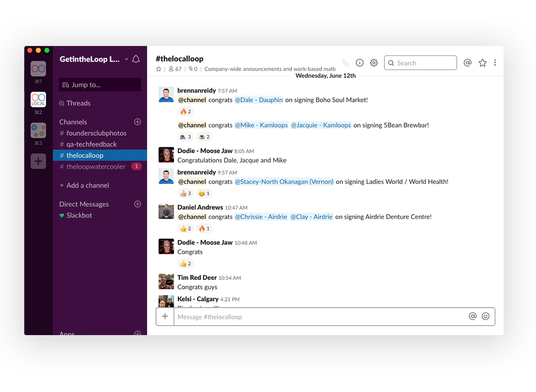Image resolution: width=536 pixels, height=392 pixels.
Task: Select #thelocalloop channel
Action: click(x=100, y=155)
